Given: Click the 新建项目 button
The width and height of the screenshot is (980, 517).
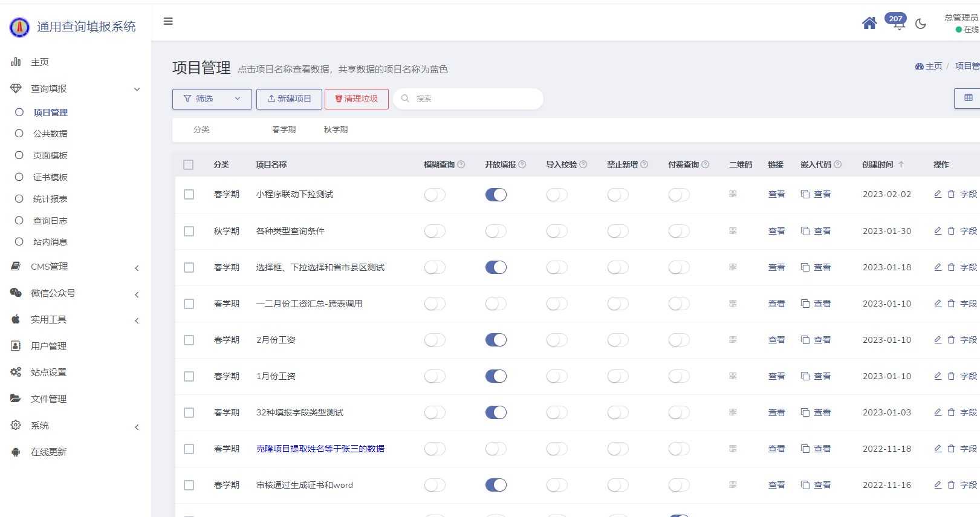Looking at the screenshot, I should pos(289,99).
